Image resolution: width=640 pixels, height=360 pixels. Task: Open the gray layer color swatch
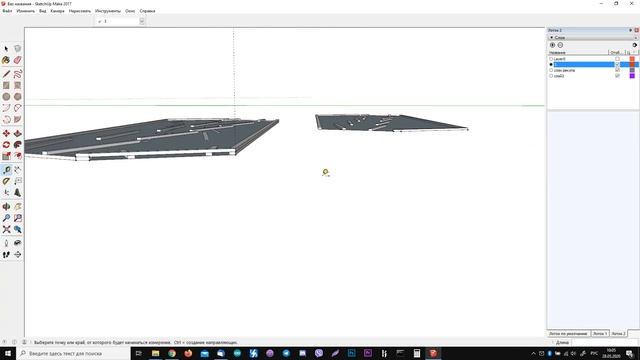click(632, 70)
